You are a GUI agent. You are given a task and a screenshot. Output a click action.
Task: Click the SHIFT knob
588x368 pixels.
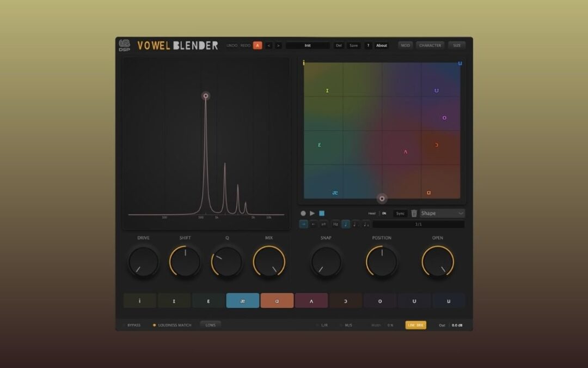tap(185, 262)
